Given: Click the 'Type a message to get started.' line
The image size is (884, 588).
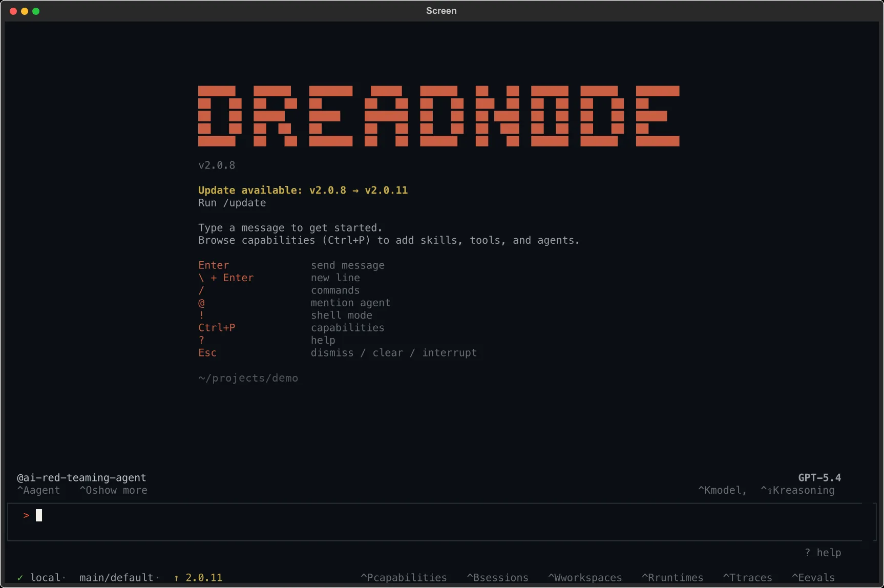Looking at the screenshot, I should (x=290, y=228).
